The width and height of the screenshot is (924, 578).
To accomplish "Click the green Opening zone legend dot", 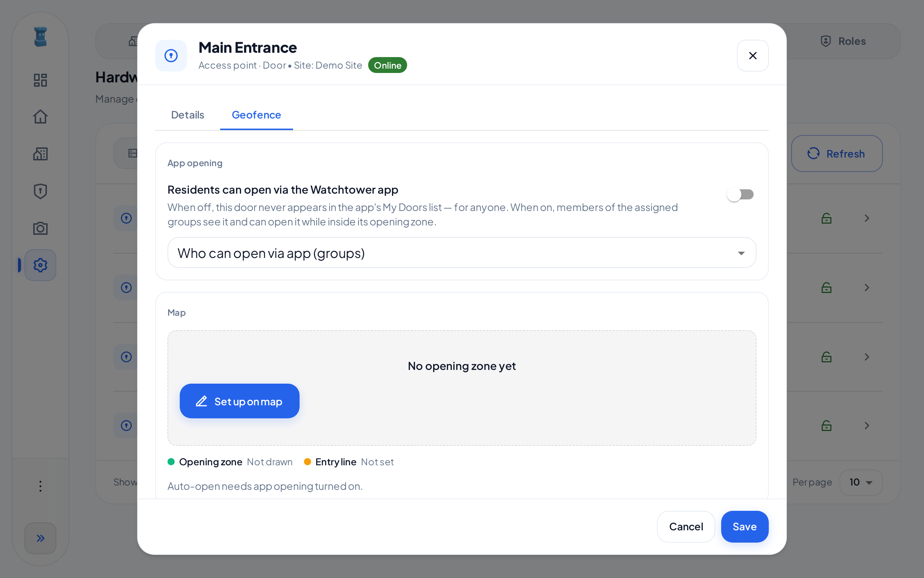I will coord(171,462).
